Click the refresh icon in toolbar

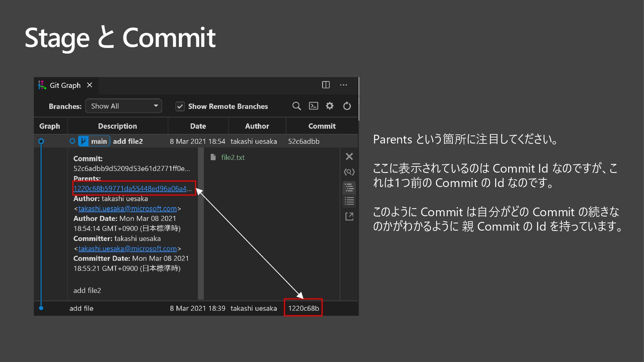[347, 106]
